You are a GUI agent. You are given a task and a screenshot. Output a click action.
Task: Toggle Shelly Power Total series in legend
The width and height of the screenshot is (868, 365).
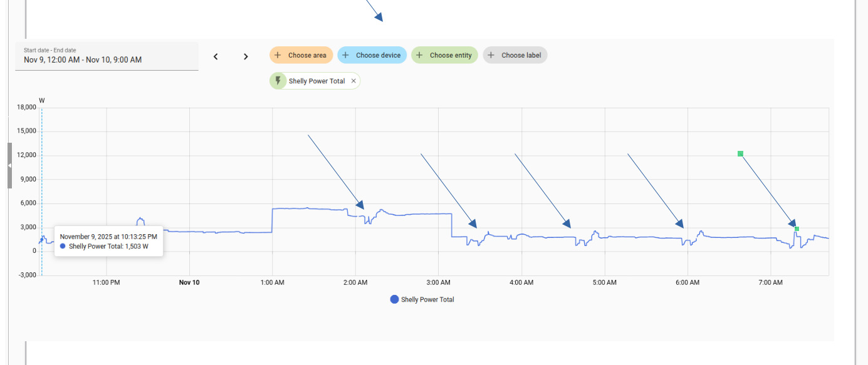(422, 300)
